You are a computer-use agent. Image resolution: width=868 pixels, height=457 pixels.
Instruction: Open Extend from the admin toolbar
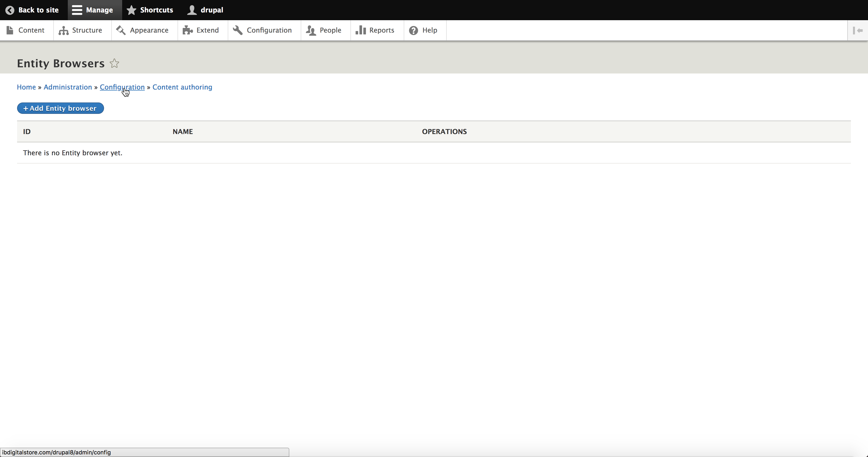[201, 30]
